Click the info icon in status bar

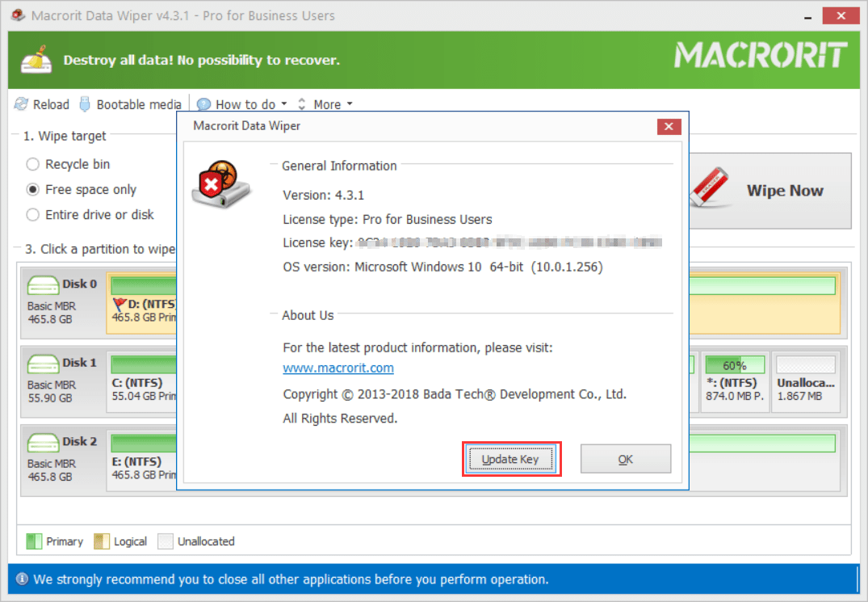pos(22,579)
